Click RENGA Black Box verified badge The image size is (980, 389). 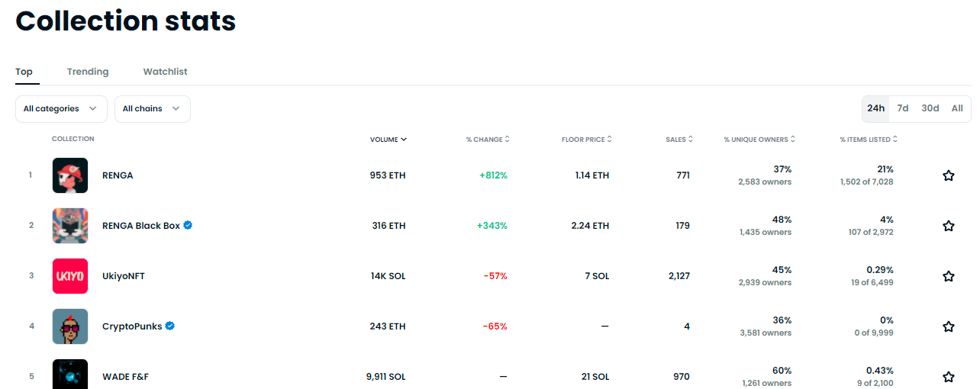click(188, 225)
